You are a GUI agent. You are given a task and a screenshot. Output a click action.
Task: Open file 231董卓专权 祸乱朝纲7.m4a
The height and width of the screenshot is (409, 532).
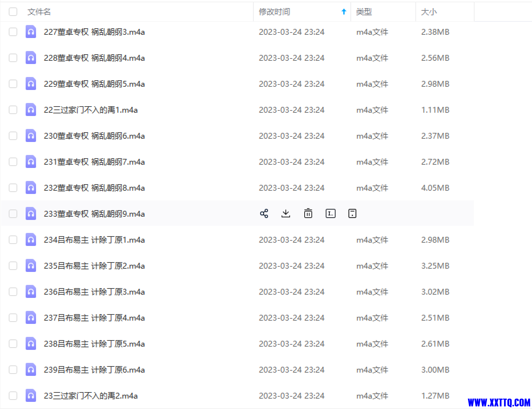tap(94, 162)
